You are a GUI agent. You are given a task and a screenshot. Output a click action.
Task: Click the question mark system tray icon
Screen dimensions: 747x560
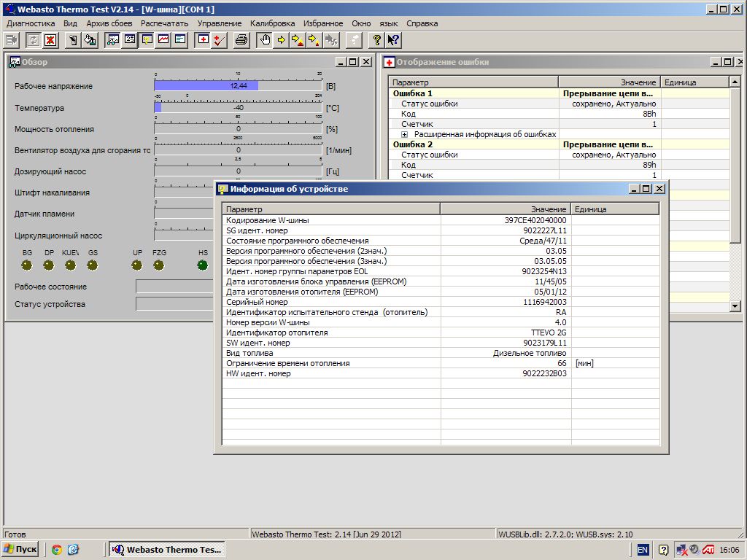(x=664, y=550)
